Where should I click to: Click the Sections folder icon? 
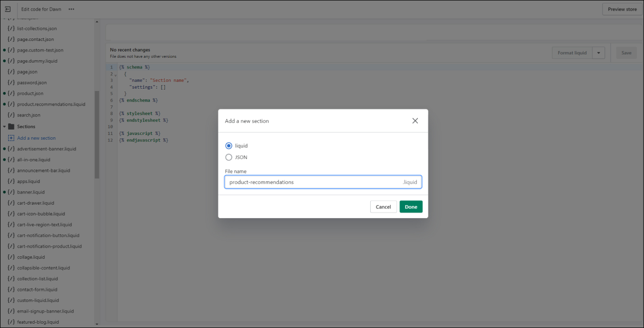point(11,127)
